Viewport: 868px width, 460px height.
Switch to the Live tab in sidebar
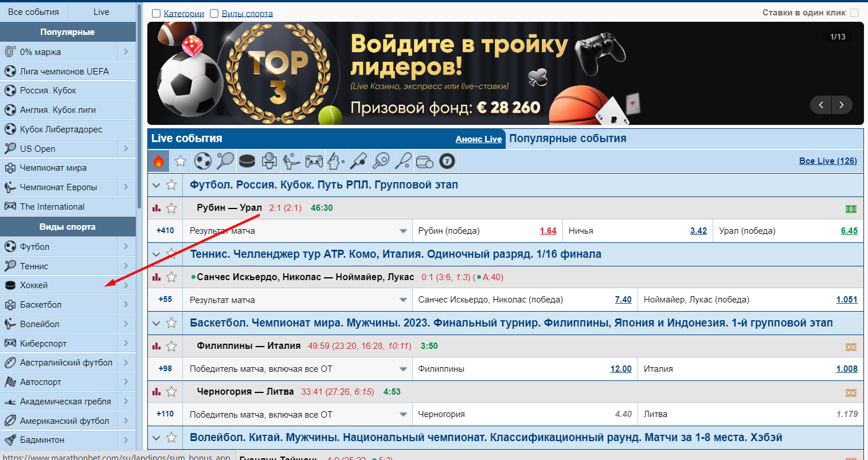[x=101, y=12]
